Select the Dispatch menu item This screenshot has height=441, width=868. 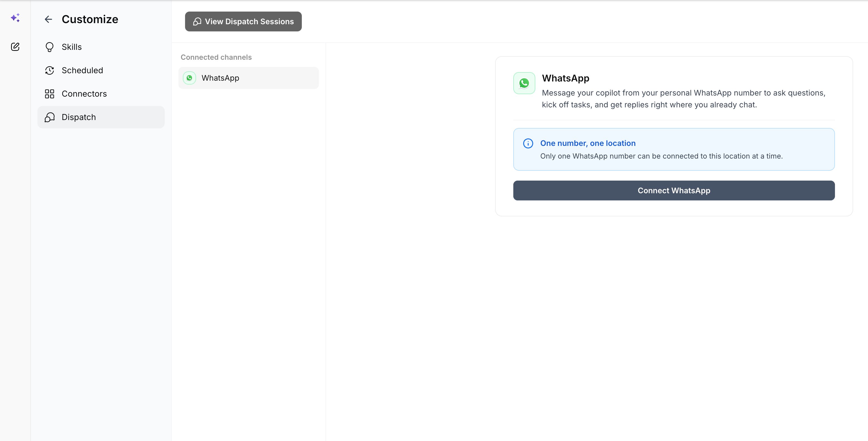[x=101, y=117]
